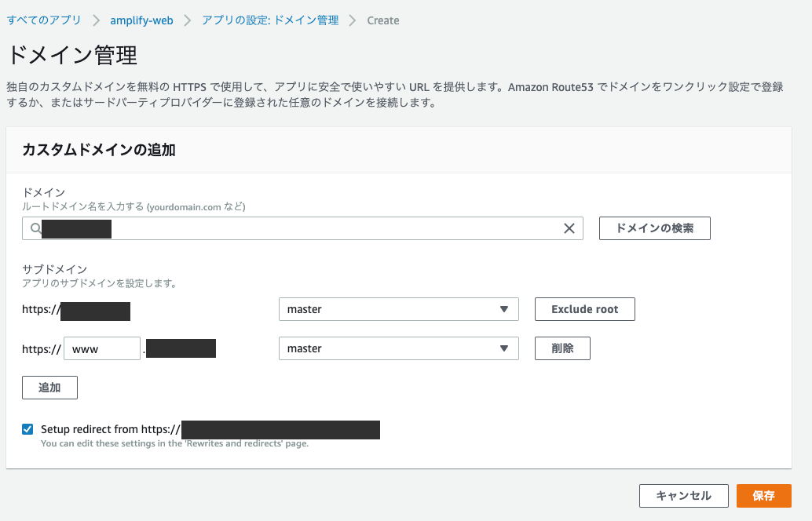Screen dimensions: 812x521
Task: Open the master branch dropdown for root domain
Action: 398,309
